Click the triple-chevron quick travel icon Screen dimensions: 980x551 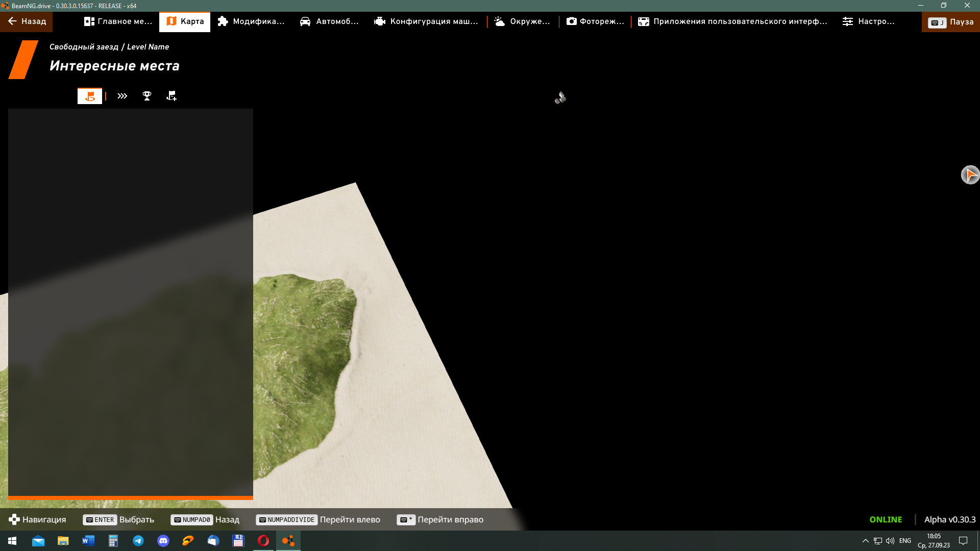(122, 96)
